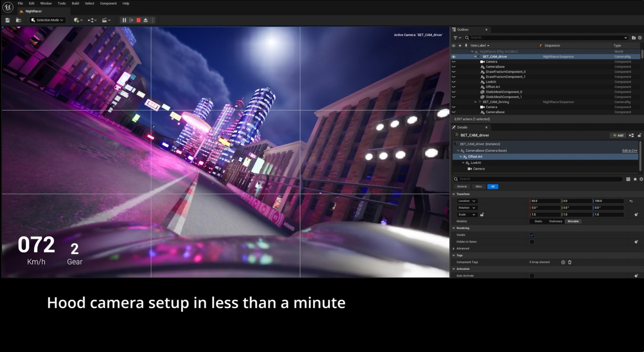The width and height of the screenshot is (644, 352).
Task: Expand the Advanced rendering section
Action: coord(454,248)
